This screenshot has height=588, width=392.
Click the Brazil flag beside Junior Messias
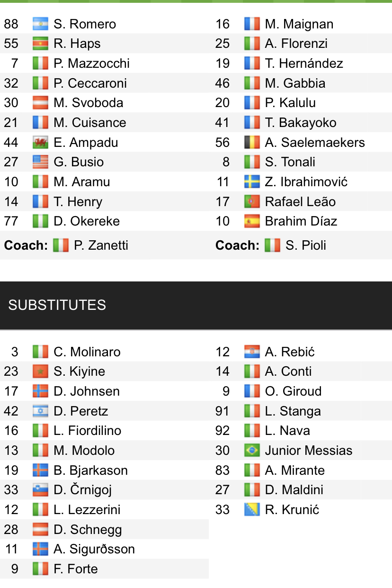click(x=252, y=450)
